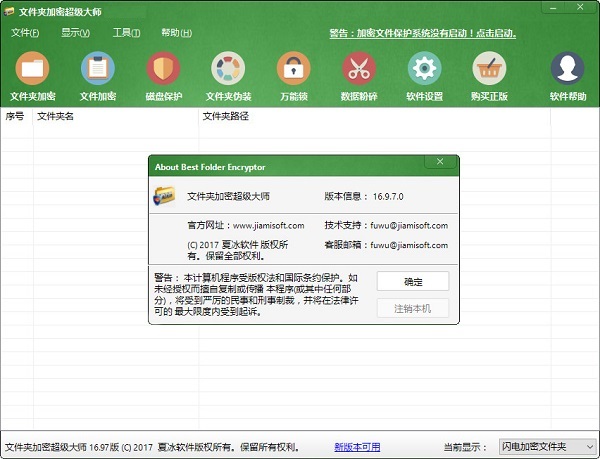Open the 显示(V) menu
Image resolution: width=600 pixels, height=459 pixels.
point(75,33)
